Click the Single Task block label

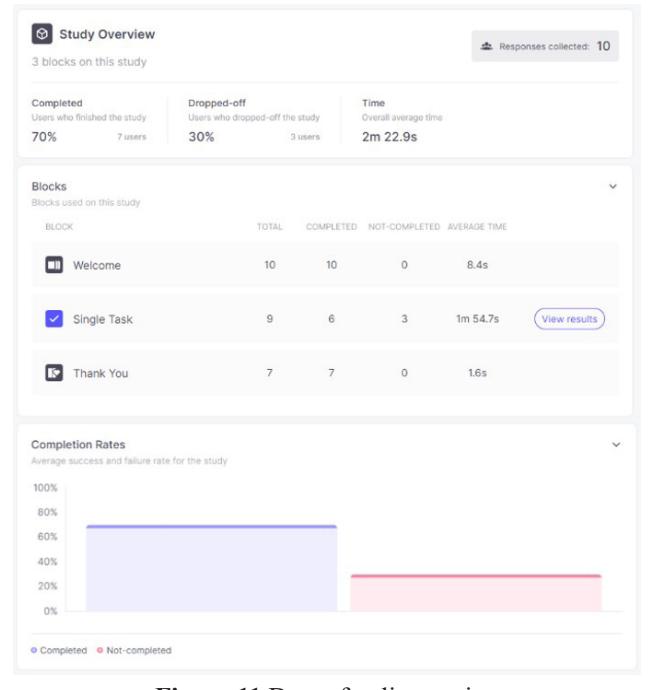coord(103,319)
